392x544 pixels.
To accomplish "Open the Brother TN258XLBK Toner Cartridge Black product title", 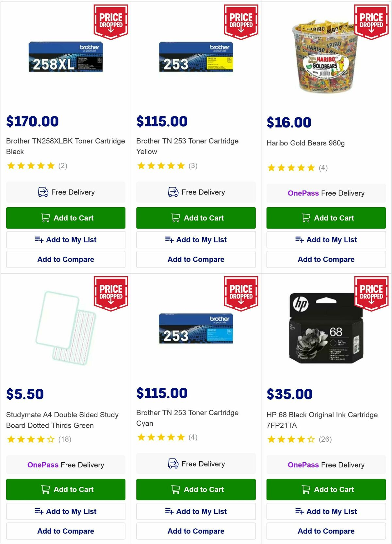I will pos(65,146).
